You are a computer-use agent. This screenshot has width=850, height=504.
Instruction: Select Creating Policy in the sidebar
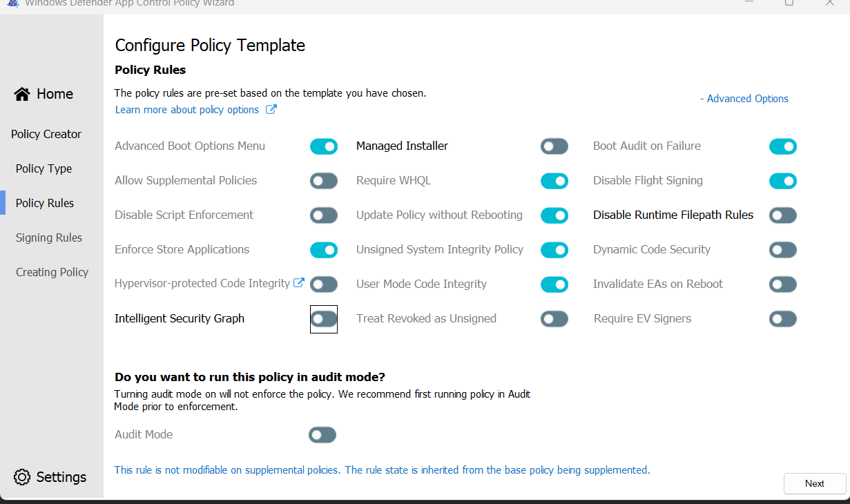tap(52, 271)
